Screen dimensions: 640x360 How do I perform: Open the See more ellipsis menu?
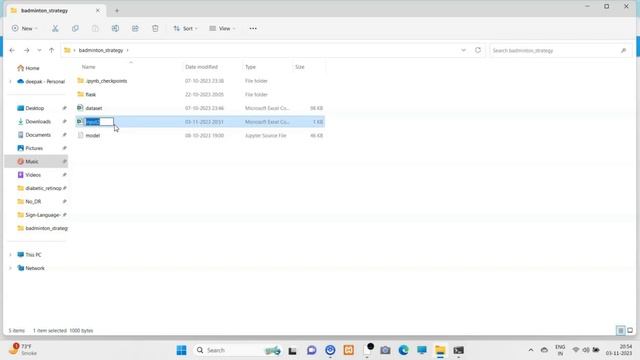[253, 29]
